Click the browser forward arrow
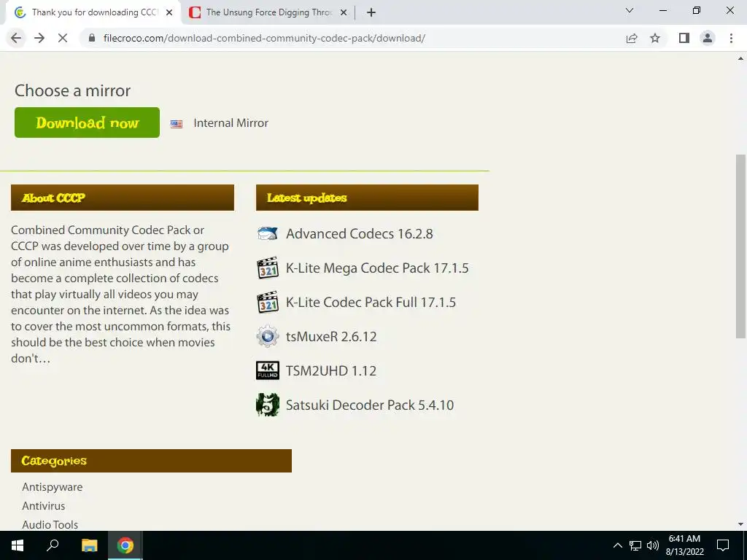This screenshot has height=560, width=747. click(39, 38)
